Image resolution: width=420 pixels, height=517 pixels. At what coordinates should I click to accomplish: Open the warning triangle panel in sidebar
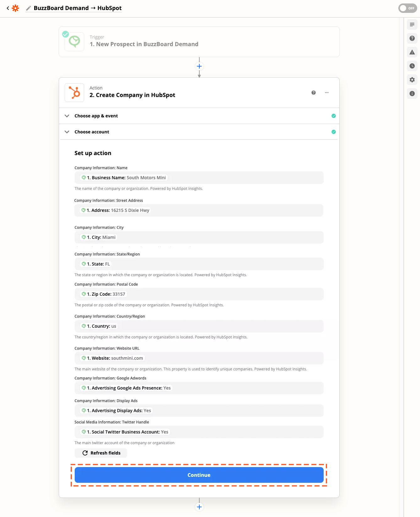(x=412, y=52)
